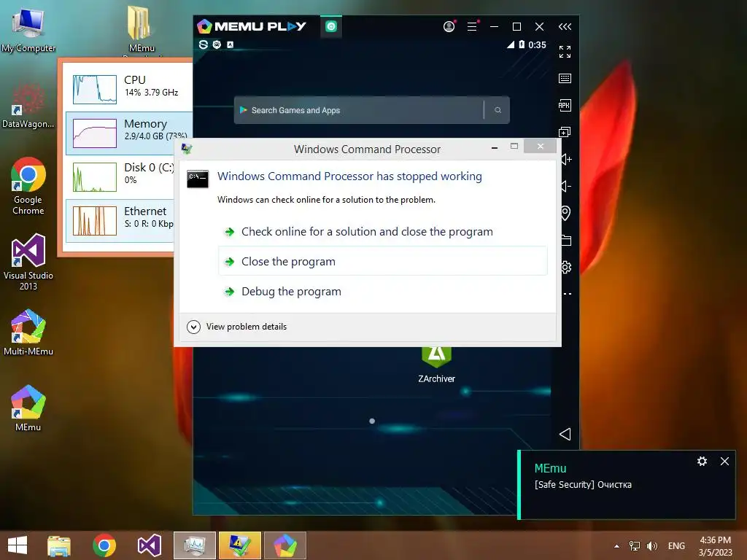Expand View problem details
Screen dimensions: 747x560
[237, 327]
